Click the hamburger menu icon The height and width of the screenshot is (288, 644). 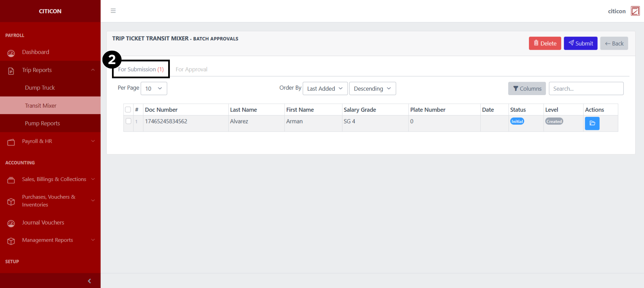click(113, 11)
